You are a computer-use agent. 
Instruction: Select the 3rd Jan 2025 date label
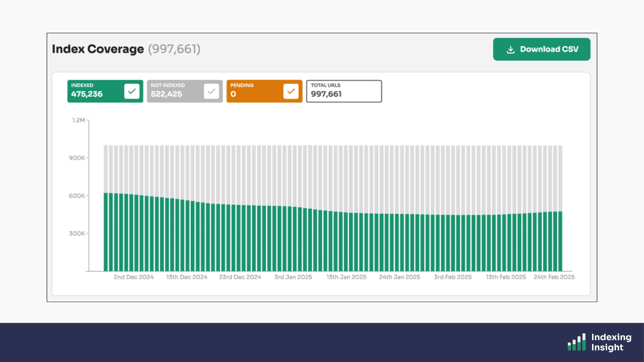point(293,277)
